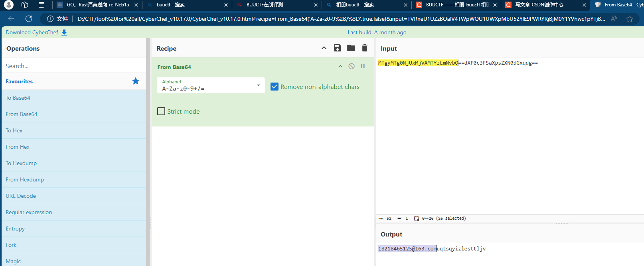Select Fork operation
The width and height of the screenshot is (644, 266).
[x=74, y=245]
